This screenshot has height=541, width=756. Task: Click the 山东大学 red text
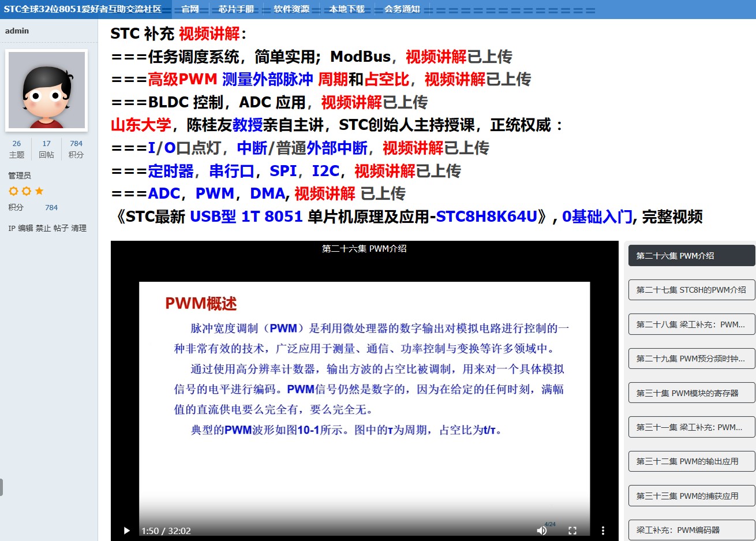[x=141, y=125]
